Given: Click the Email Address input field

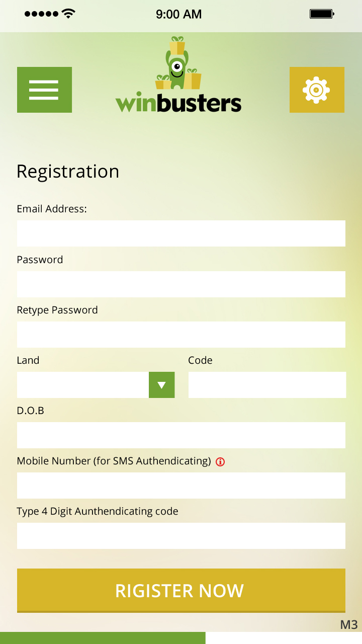Looking at the screenshot, I should coord(181,233).
